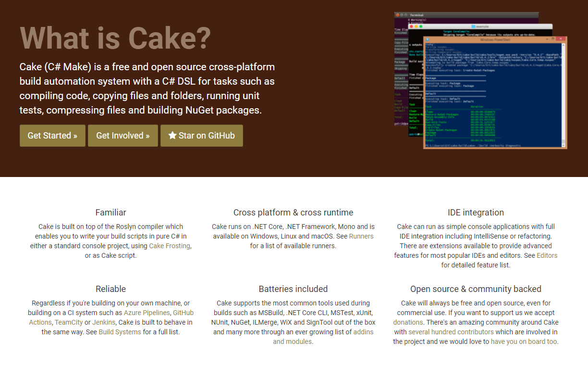Open the Get Involved button

tap(123, 136)
